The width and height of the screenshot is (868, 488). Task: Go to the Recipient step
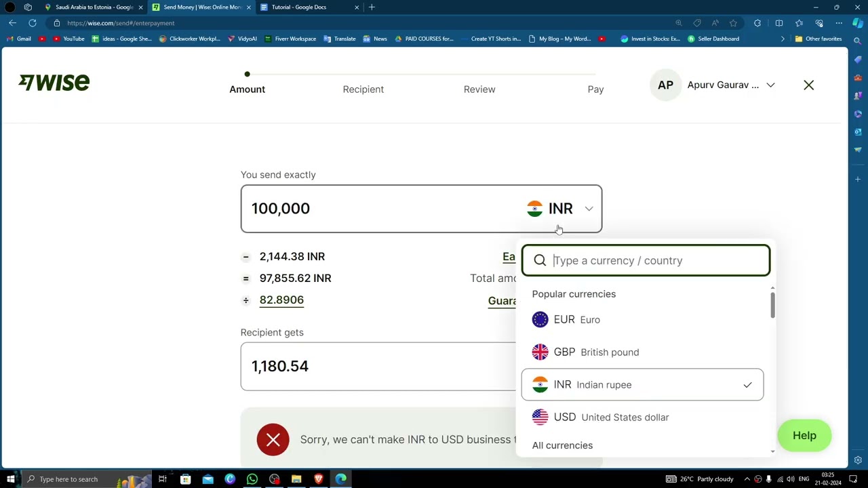(363, 89)
